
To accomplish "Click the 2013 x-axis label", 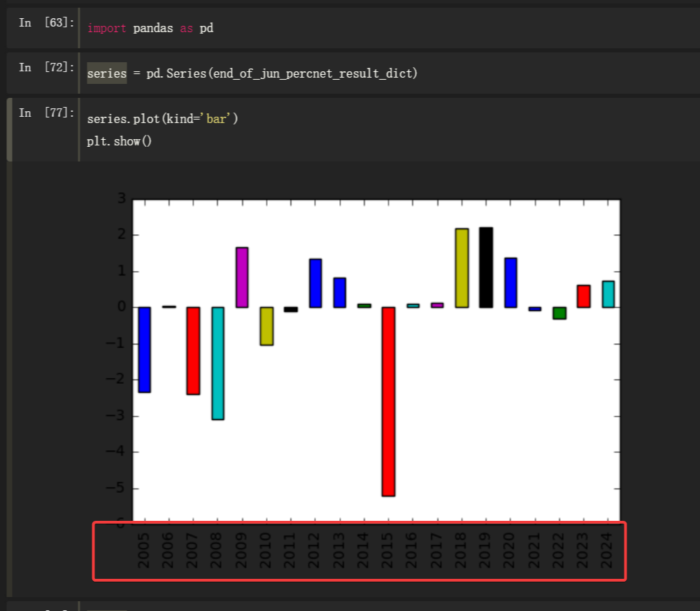I will pos(339,550).
